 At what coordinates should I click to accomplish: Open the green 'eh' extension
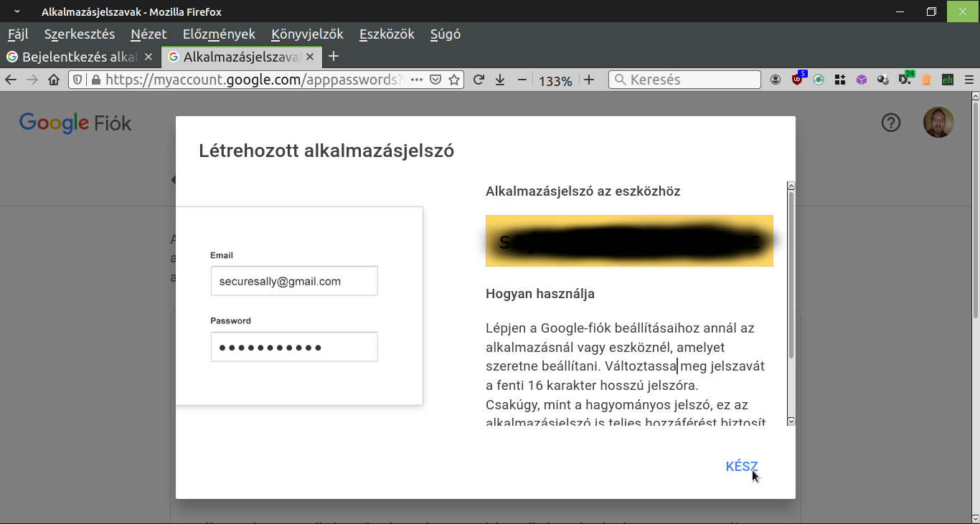[x=948, y=80]
